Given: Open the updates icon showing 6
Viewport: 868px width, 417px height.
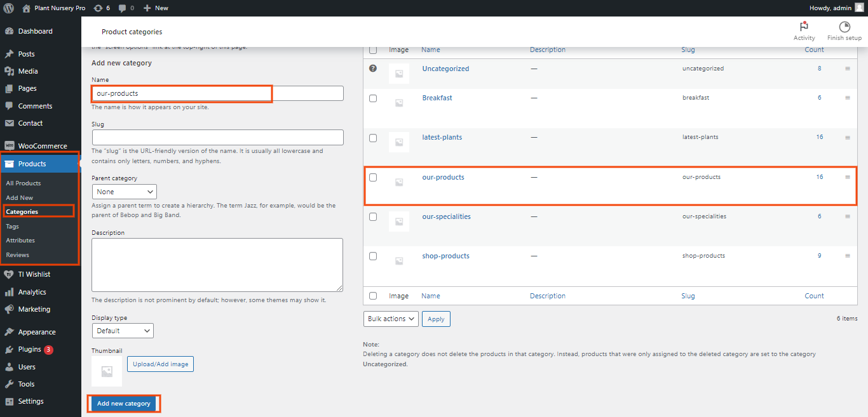Looking at the screenshot, I should [97, 8].
